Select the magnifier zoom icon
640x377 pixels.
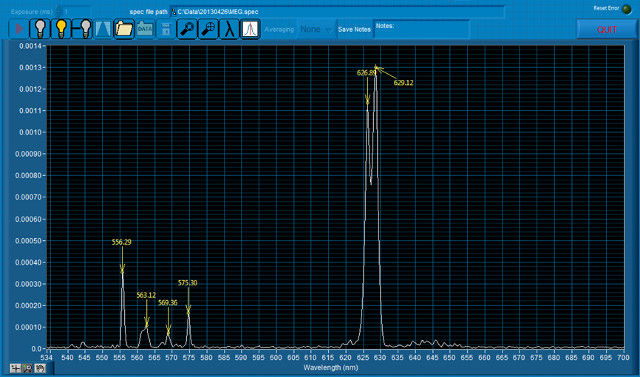(187, 29)
